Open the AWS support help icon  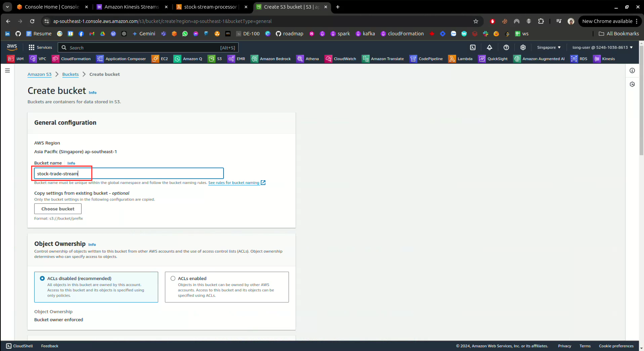(506, 47)
